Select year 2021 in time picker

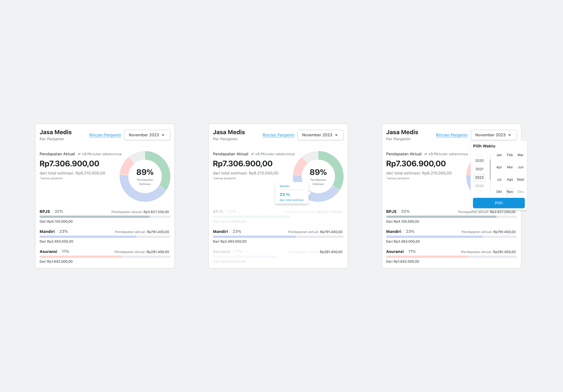(x=479, y=169)
